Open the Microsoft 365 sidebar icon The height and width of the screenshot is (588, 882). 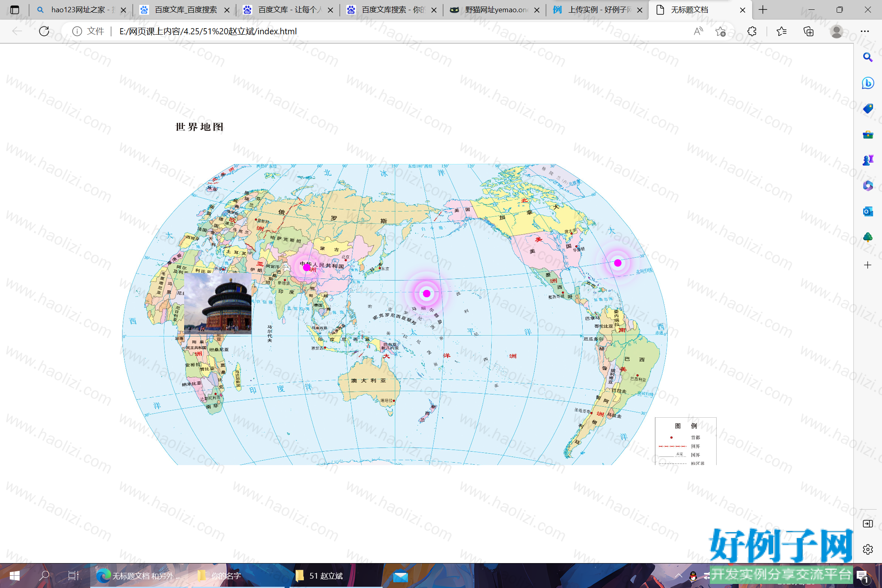point(868,186)
